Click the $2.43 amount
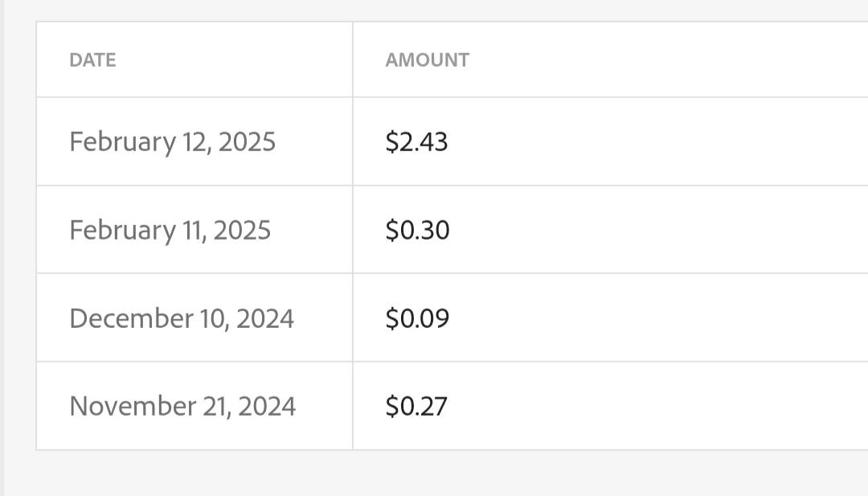Viewport: 868px width, 496px height. tap(416, 142)
